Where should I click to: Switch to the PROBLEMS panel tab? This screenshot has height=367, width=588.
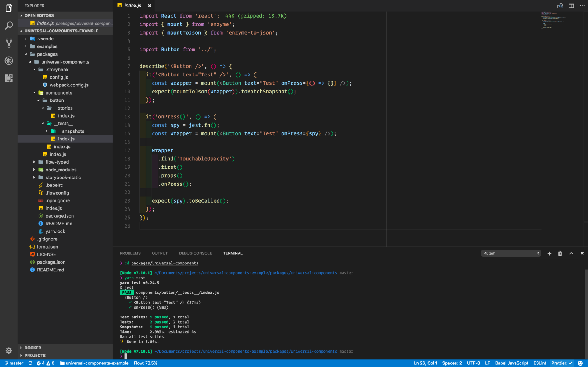pyautogui.click(x=130, y=253)
